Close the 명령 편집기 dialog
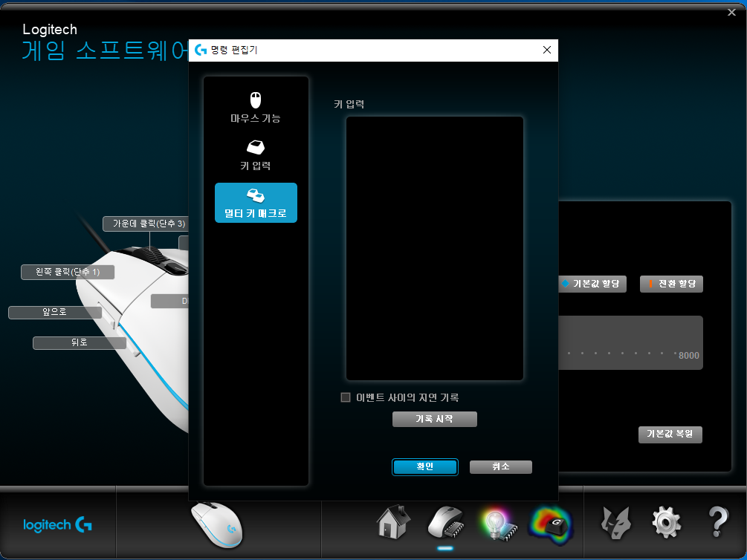This screenshot has height=560, width=747. pos(547,50)
